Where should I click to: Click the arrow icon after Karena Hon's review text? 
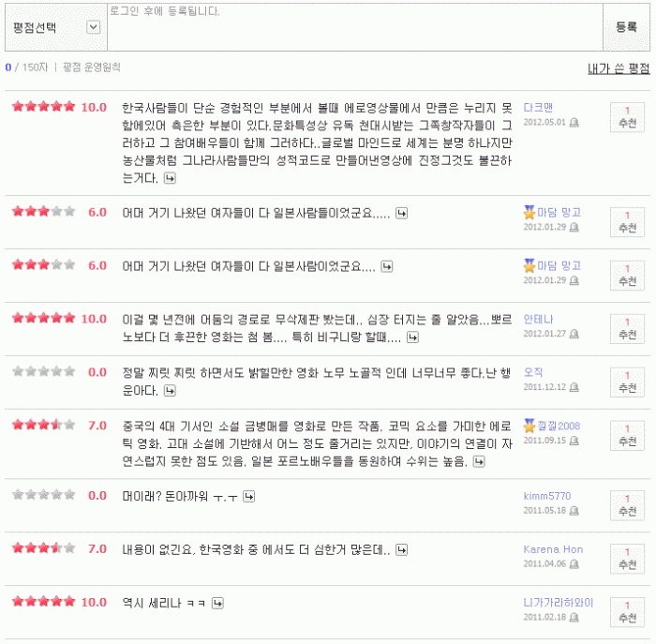399,550
